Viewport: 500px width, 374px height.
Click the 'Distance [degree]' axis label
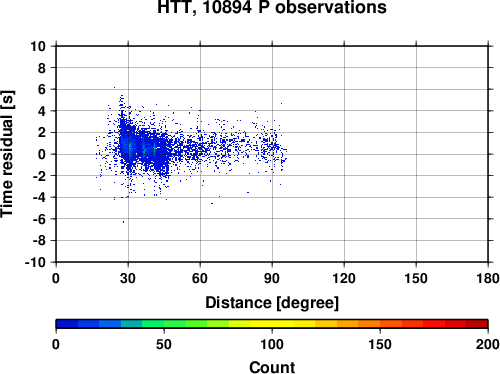(272, 303)
